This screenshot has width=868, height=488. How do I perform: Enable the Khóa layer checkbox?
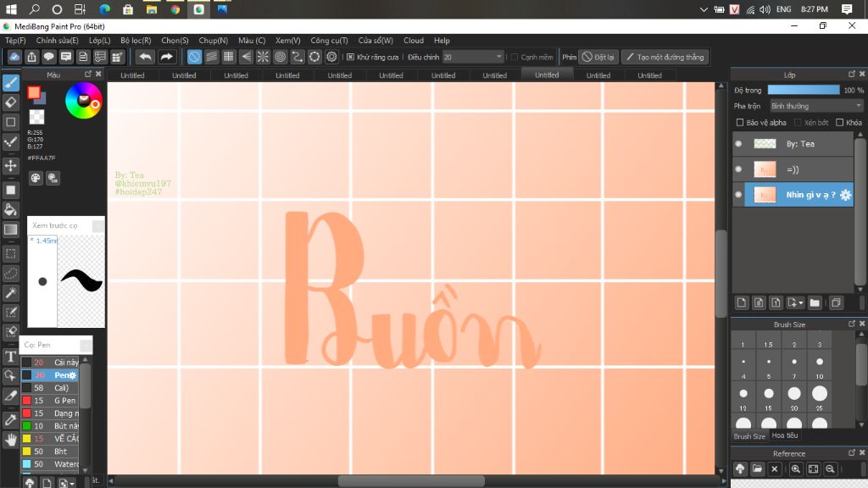click(840, 122)
